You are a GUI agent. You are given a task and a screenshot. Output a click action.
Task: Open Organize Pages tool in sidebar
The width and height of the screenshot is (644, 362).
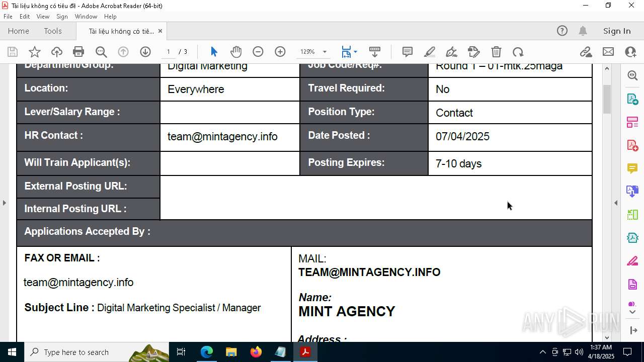point(632,122)
